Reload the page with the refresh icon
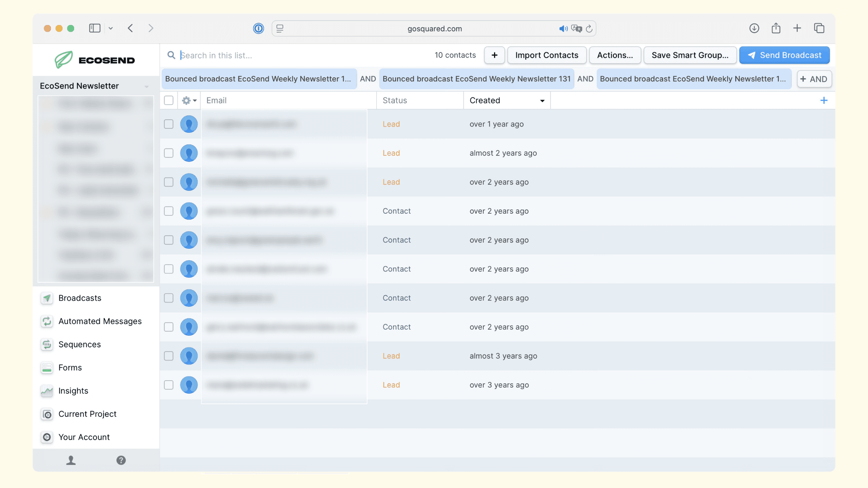 pyautogui.click(x=589, y=29)
